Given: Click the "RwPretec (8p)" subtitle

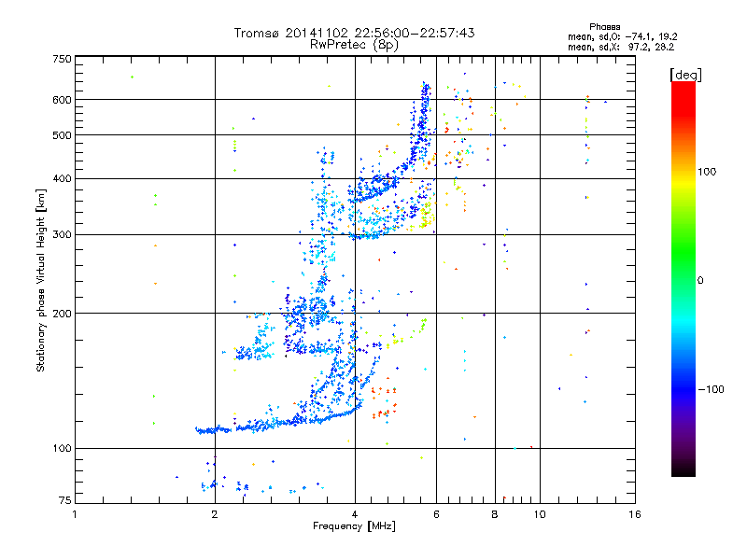Looking at the screenshot, I should click(x=354, y=45).
